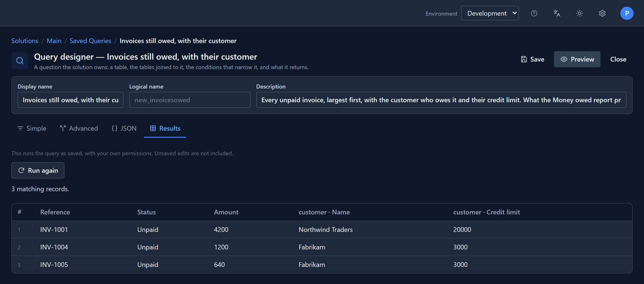Toggle the light/dark theme sun icon

pos(580,13)
